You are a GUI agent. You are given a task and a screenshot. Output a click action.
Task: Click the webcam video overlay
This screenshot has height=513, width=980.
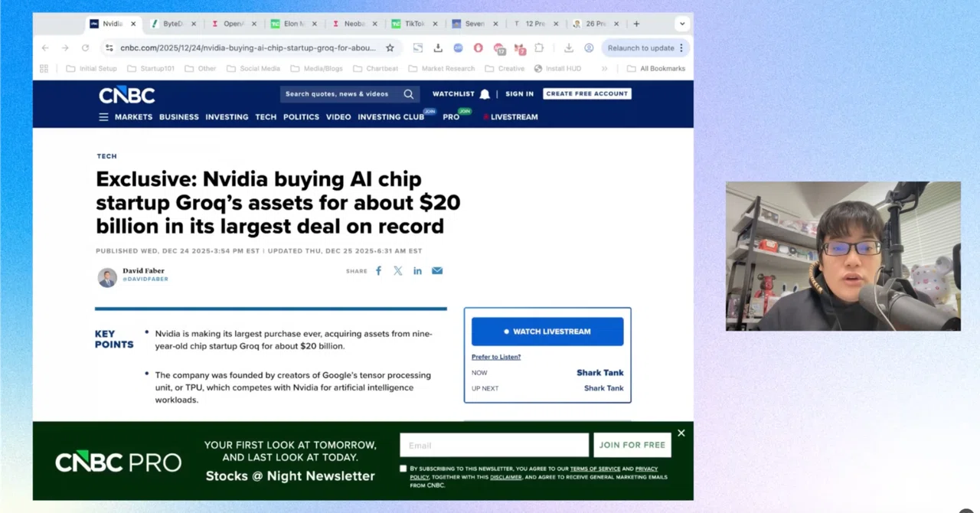(x=843, y=256)
